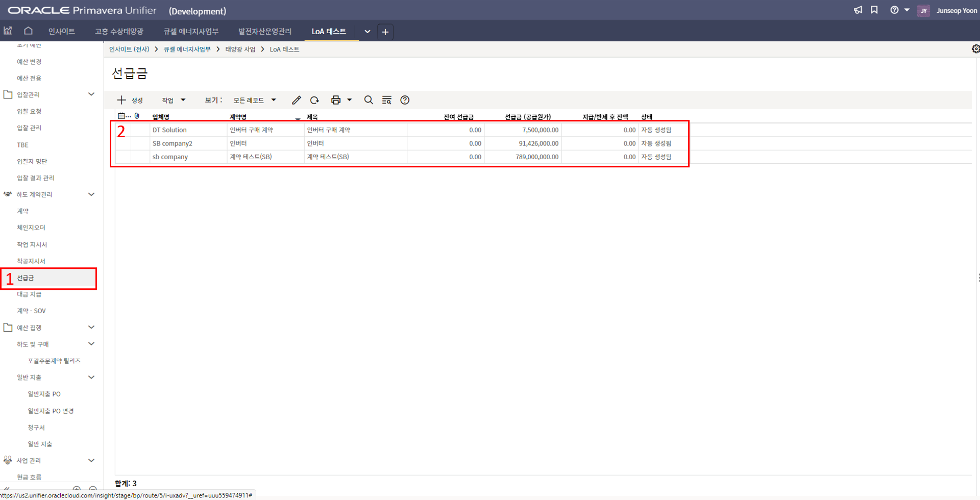Open bookmarks icon in the header

[x=874, y=10]
